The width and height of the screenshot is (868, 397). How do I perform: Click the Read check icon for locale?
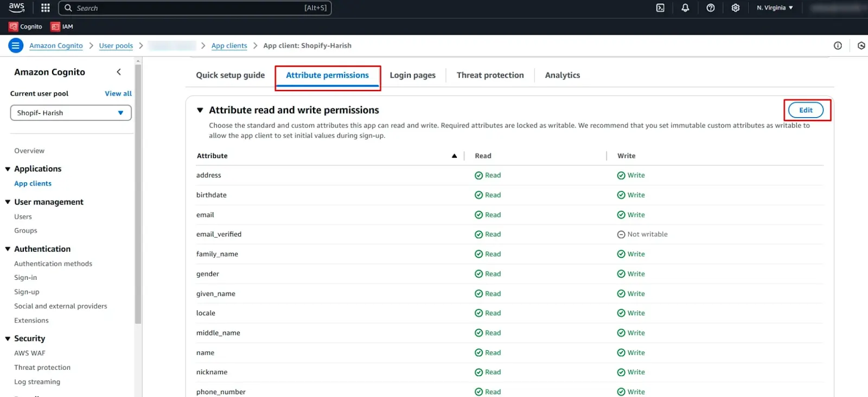(x=478, y=313)
